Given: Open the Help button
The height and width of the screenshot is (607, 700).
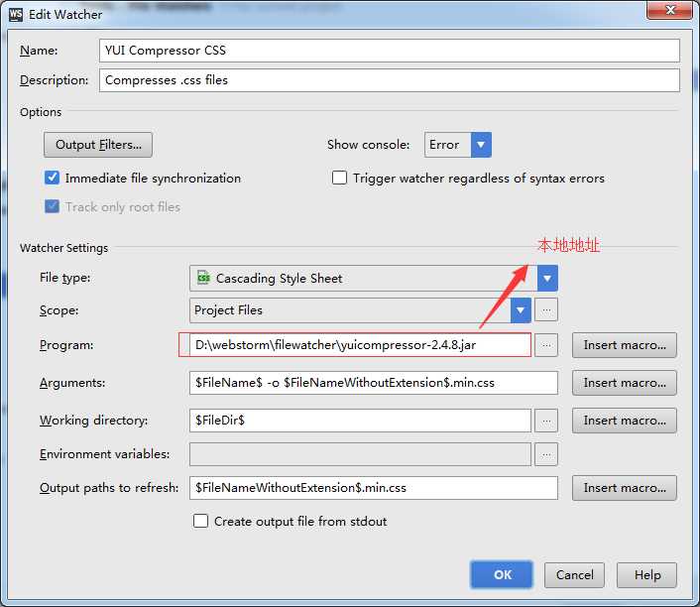Looking at the screenshot, I should point(646,575).
